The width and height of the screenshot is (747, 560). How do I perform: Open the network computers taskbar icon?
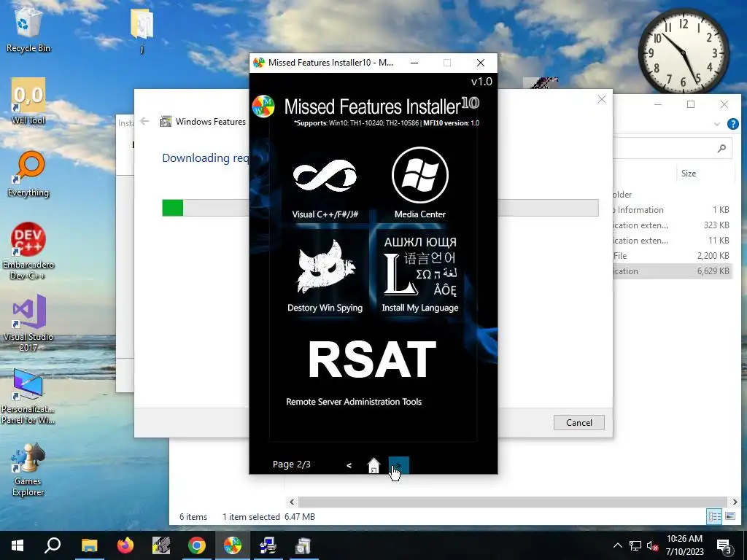268,545
